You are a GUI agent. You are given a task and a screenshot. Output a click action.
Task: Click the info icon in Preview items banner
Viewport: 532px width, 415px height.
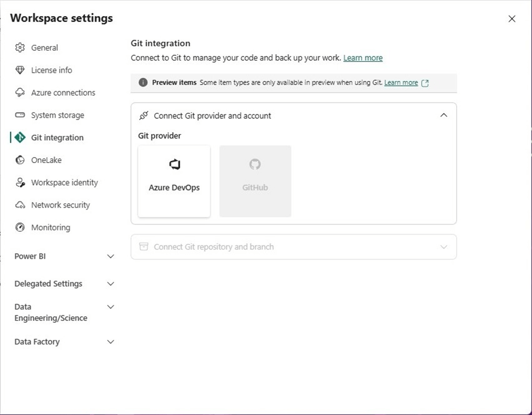143,83
